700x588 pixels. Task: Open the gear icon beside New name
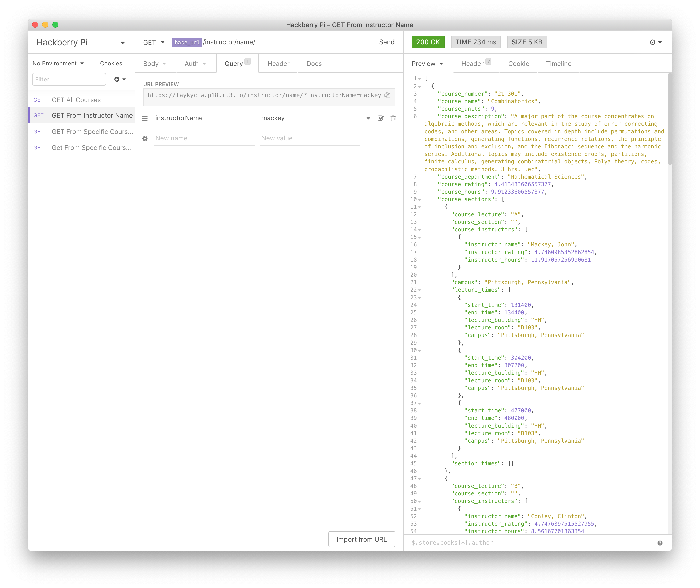pos(145,138)
